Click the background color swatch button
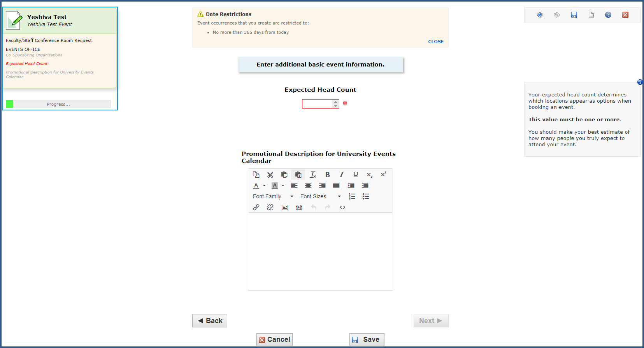 [275, 185]
